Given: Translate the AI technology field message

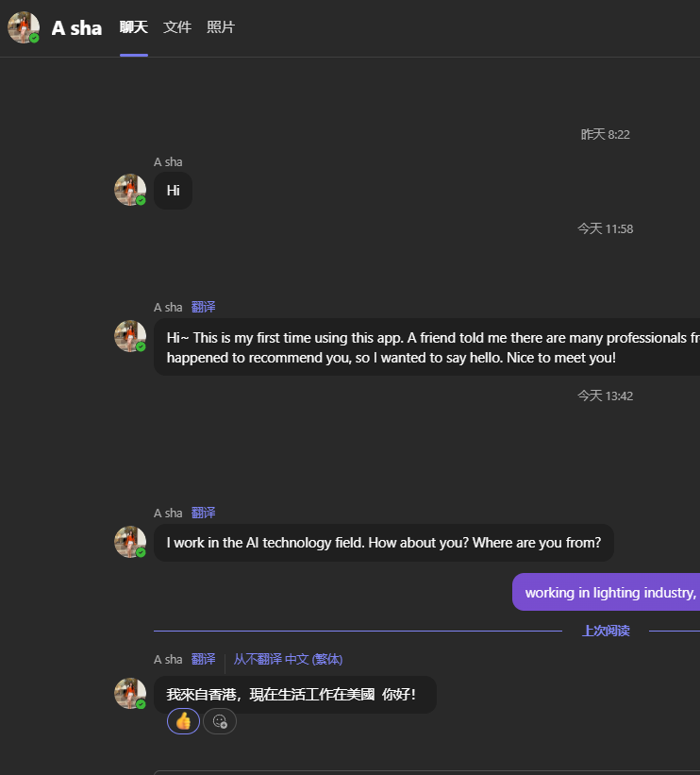Looking at the screenshot, I should click(x=204, y=513).
